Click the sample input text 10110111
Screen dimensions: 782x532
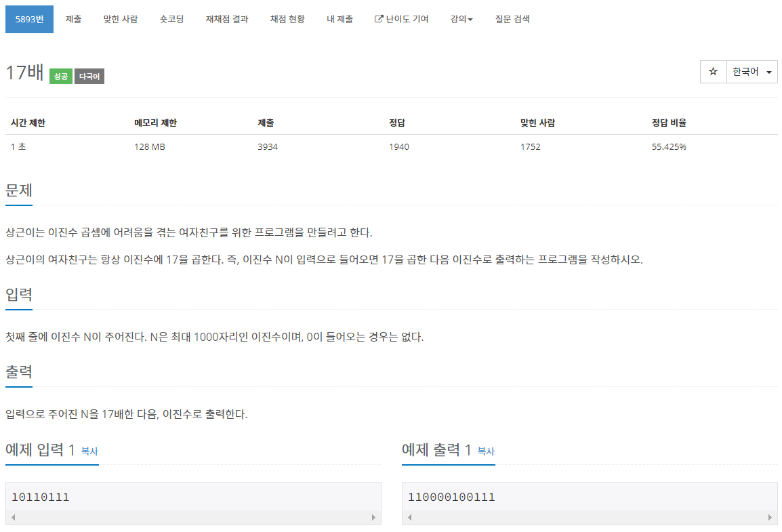pyautogui.click(x=41, y=497)
